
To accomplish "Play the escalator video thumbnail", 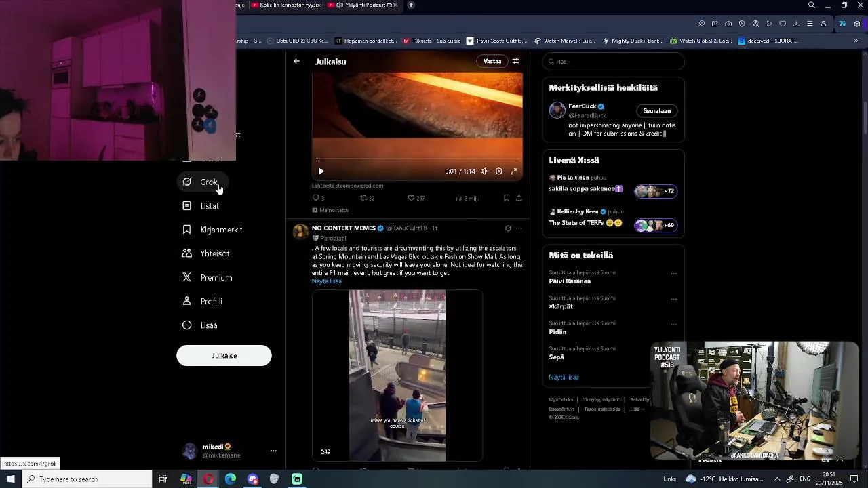I will click(397, 375).
